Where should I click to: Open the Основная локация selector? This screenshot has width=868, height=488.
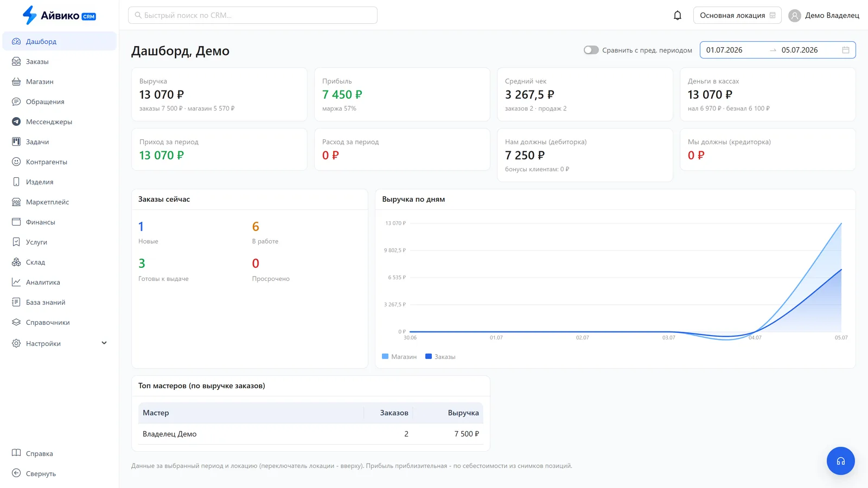coord(737,15)
